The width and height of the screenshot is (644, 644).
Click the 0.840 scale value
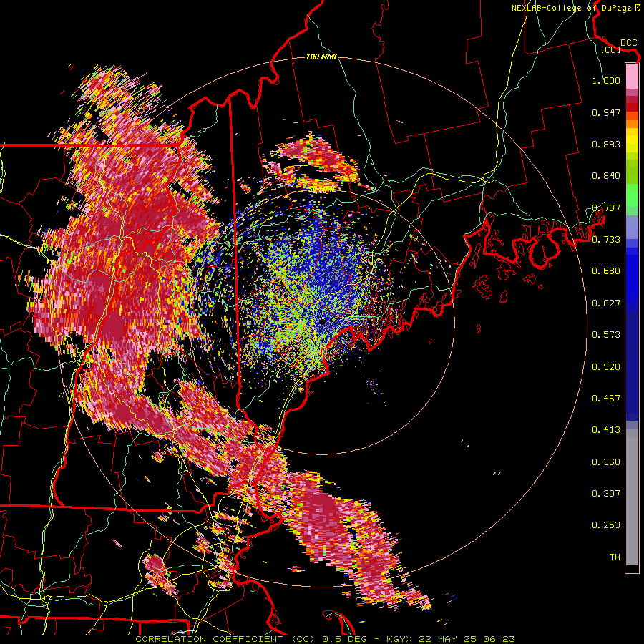[x=606, y=176]
